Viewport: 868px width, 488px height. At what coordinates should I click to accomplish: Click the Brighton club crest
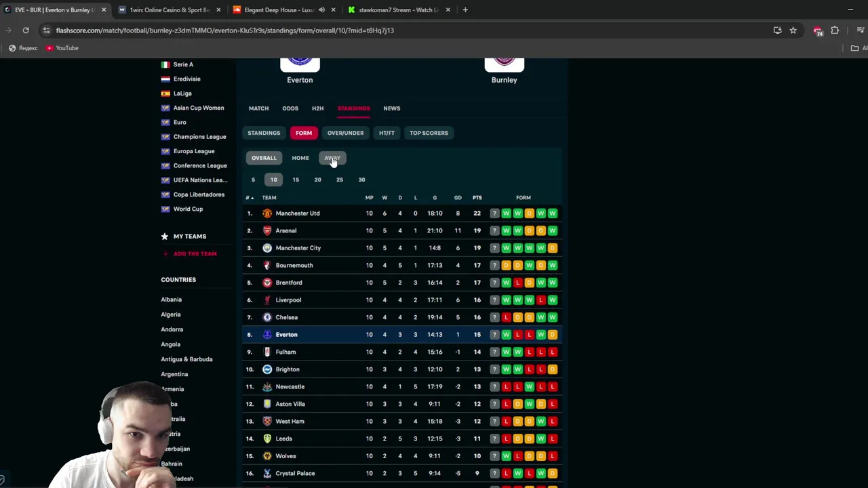click(x=267, y=369)
